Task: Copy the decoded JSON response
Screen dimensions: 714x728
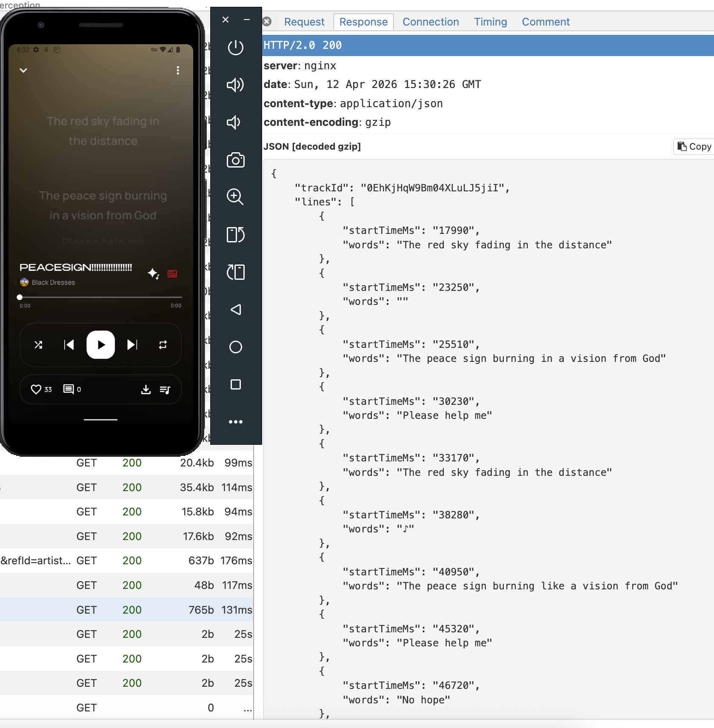Action: coord(694,146)
